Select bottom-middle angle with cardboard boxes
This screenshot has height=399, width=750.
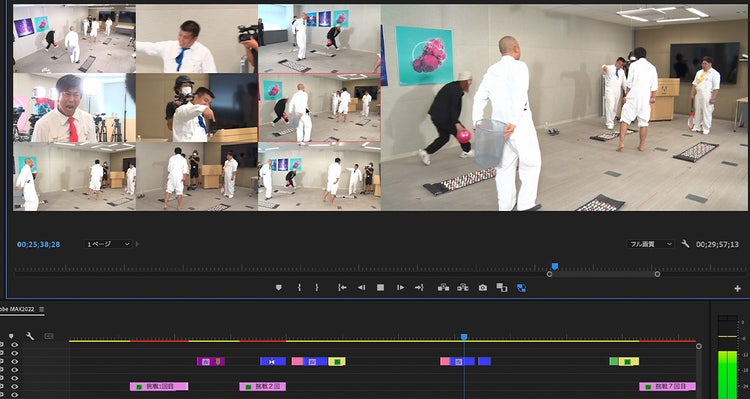197,177
